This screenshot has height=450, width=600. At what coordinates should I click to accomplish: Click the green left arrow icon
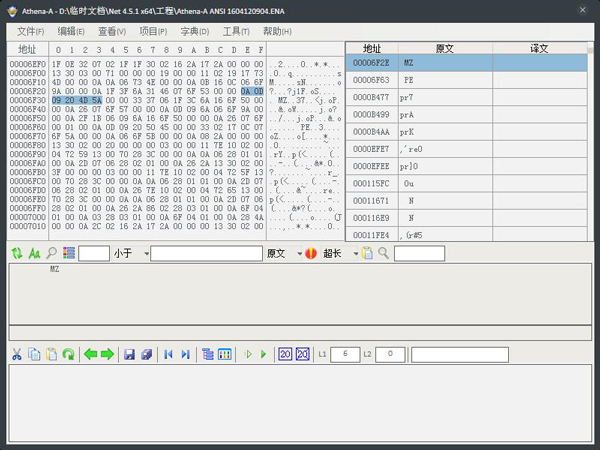click(90, 354)
